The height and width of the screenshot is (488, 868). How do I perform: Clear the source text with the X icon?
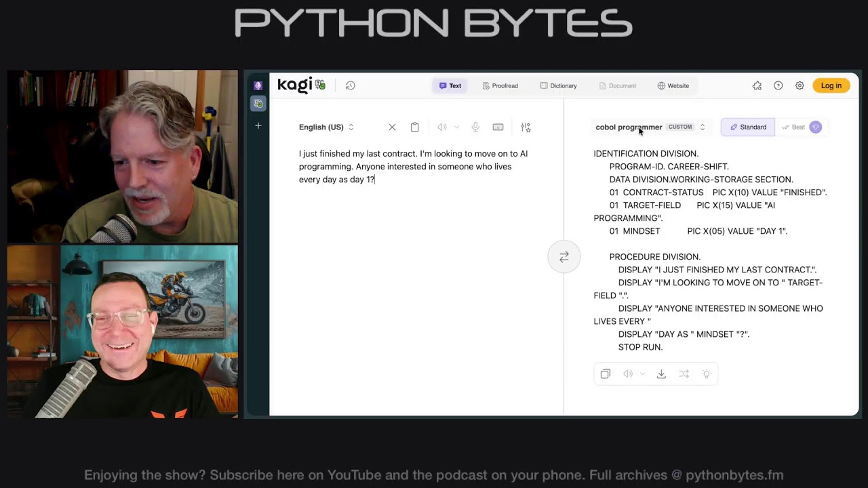[392, 127]
